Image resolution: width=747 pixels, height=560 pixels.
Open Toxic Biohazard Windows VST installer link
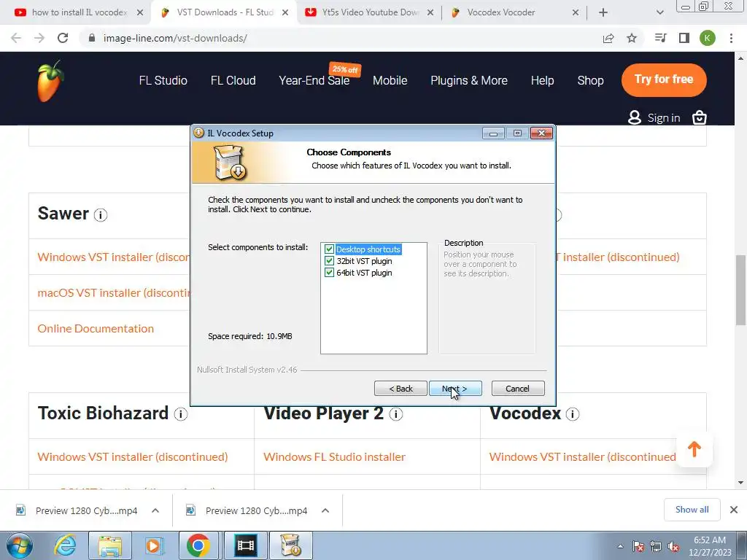pyautogui.click(x=133, y=456)
